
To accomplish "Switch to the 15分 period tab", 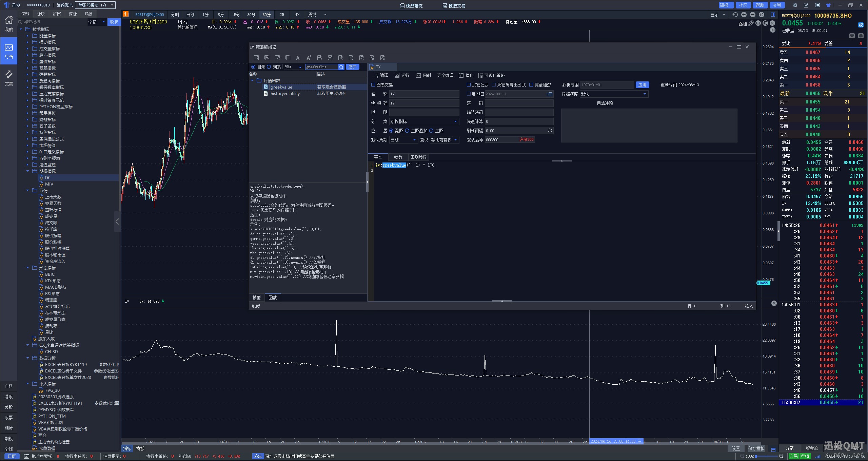I will [236, 15].
